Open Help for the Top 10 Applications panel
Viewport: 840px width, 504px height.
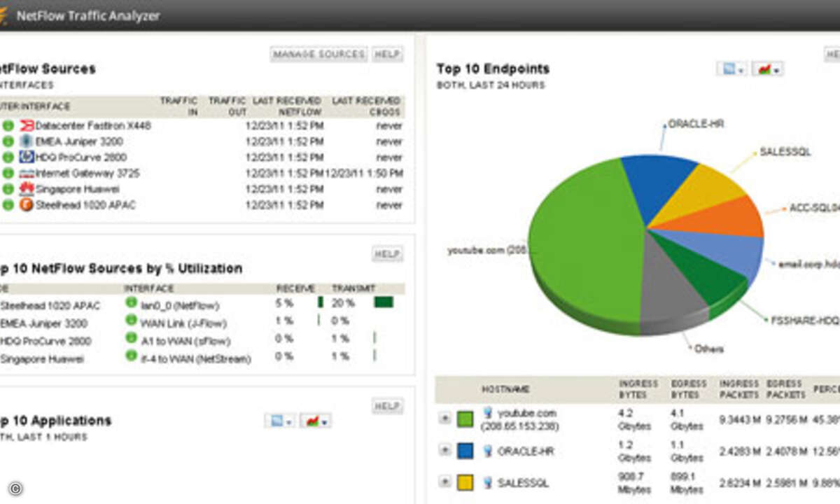[x=387, y=406]
